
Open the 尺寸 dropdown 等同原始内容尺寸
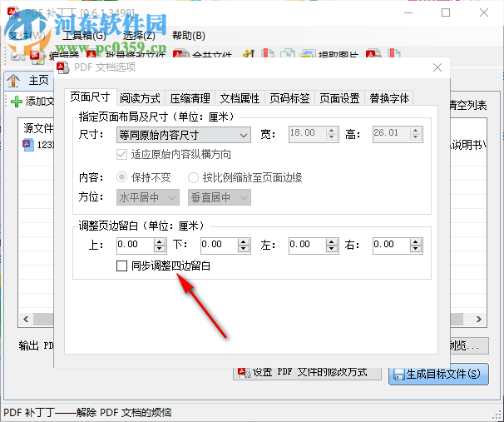pyautogui.click(x=184, y=135)
